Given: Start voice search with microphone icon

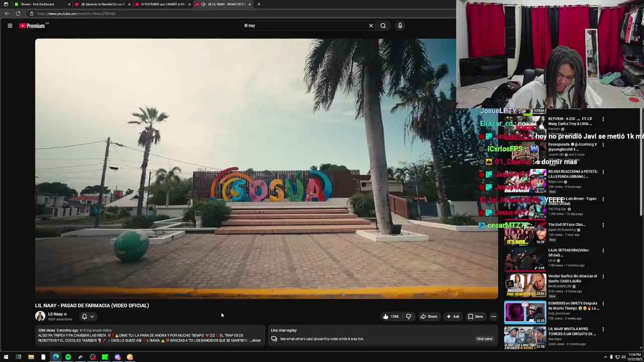Looking at the screenshot, I should point(400,26).
